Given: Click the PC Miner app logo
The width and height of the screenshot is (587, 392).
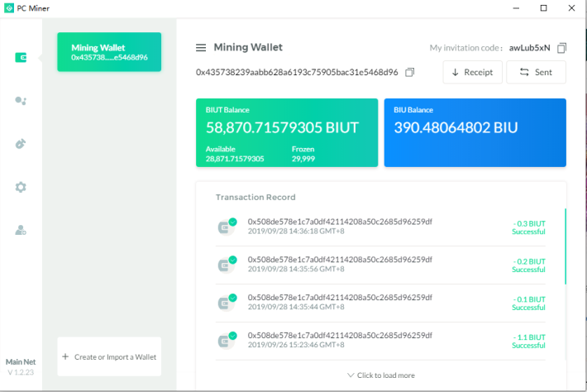Looking at the screenshot, I should (x=8, y=8).
